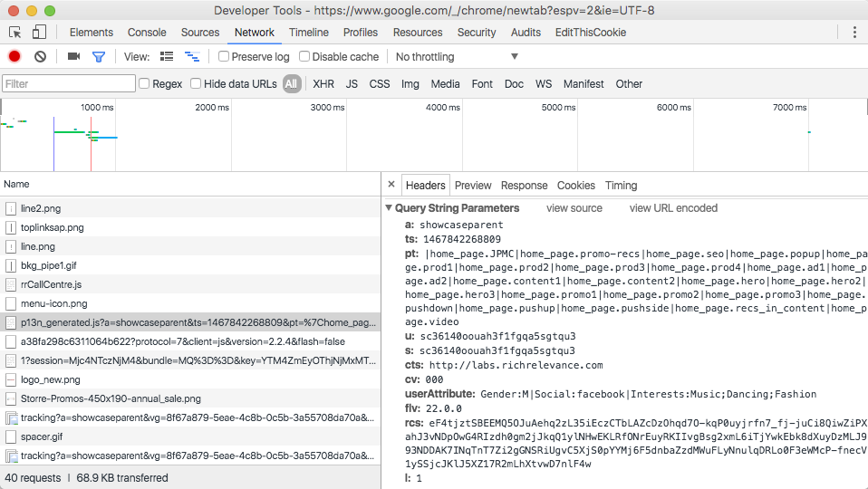Toggle capture screenshots camera icon
This screenshot has width=868, height=489.
point(73,56)
